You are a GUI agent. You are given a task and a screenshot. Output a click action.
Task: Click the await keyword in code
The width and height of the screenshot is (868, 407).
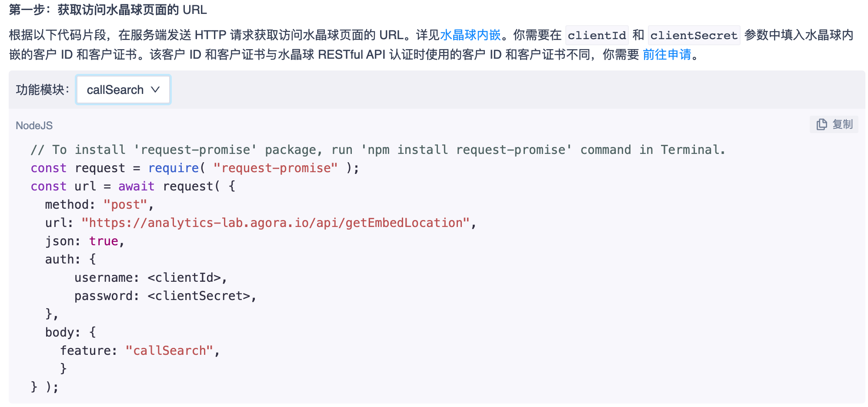136,186
